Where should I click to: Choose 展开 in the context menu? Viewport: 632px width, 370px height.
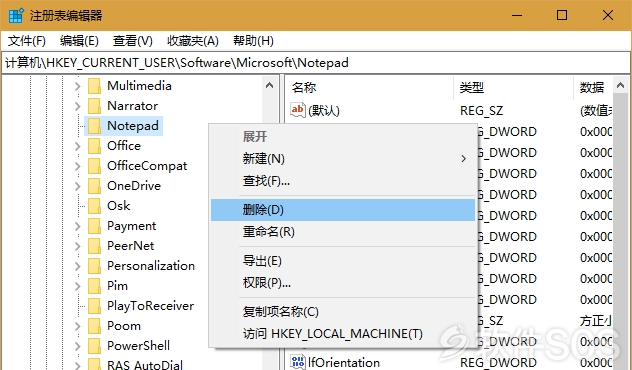click(343, 137)
